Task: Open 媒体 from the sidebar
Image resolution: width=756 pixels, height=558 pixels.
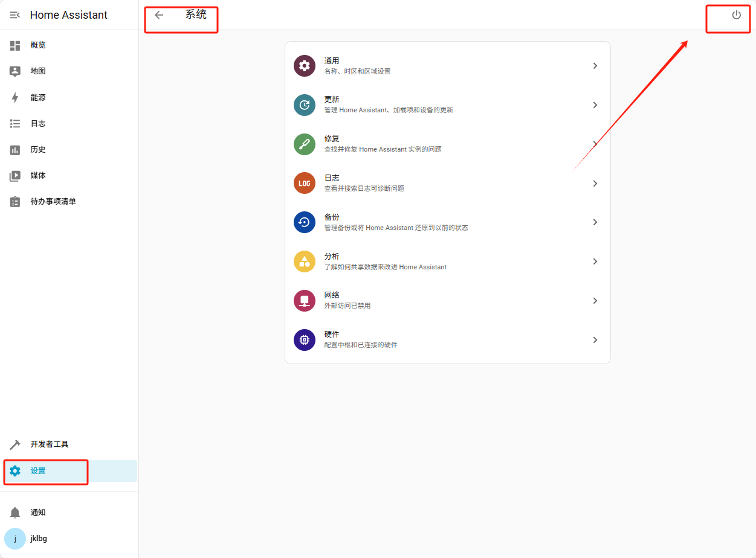Action: pyautogui.click(x=69, y=176)
